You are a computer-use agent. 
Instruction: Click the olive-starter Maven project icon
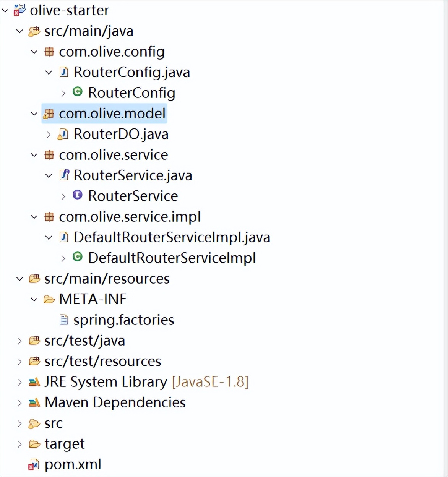(x=19, y=10)
